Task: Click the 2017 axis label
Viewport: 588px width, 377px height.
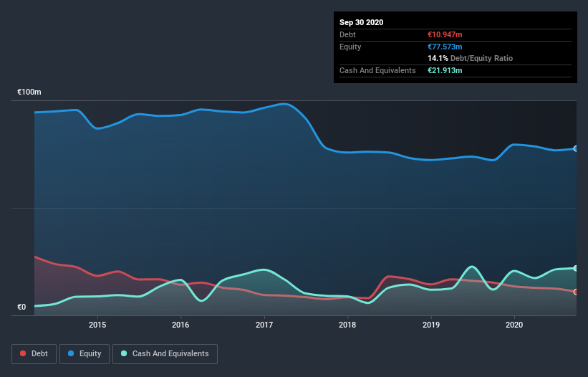Action: pyautogui.click(x=264, y=325)
